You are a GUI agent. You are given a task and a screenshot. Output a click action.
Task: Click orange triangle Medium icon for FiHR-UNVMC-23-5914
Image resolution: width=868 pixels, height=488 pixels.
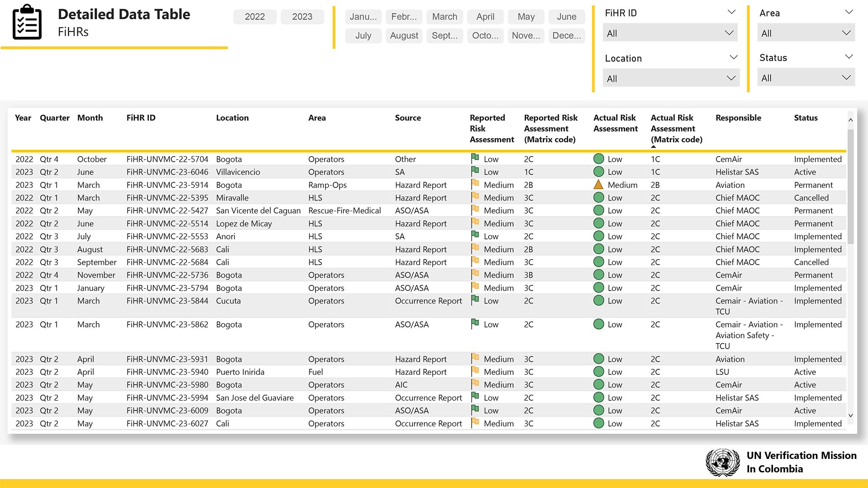tap(598, 185)
